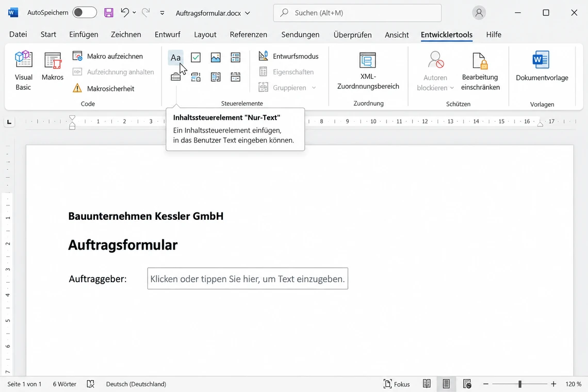Open the Layout tab
Viewport: 588px width, 392px height.
click(x=205, y=35)
